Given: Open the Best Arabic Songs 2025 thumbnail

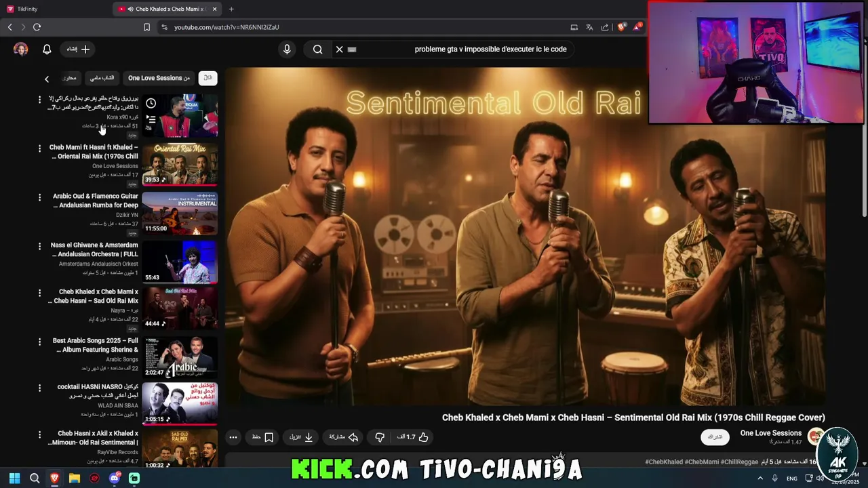Looking at the screenshot, I should pos(180,357).
